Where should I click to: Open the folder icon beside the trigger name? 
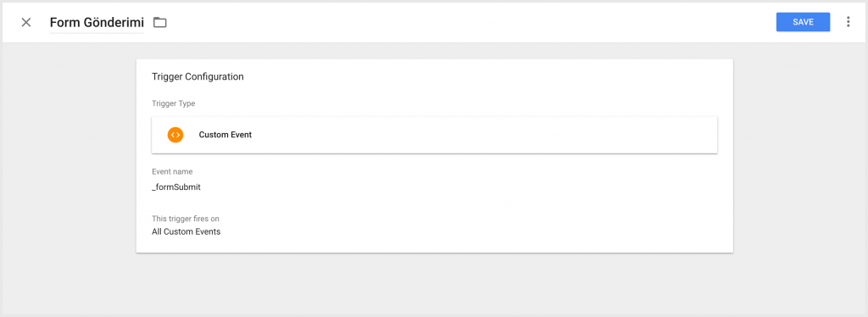[x=160, y=22]
